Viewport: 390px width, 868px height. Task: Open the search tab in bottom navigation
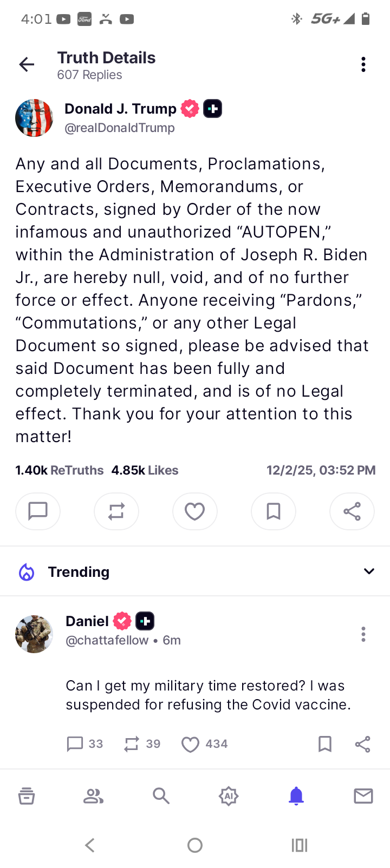click(161, 795)
